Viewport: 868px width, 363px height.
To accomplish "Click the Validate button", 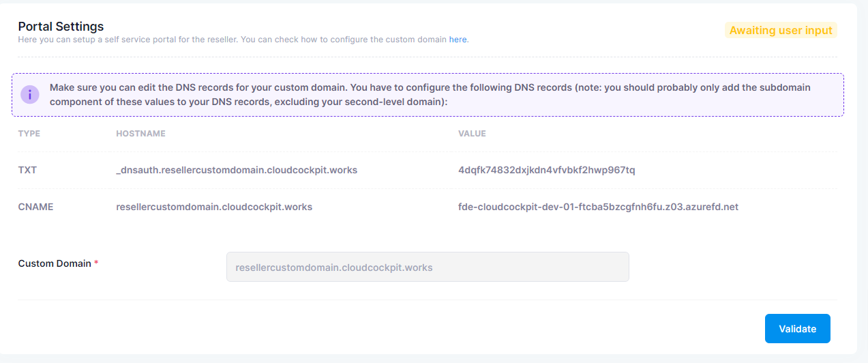I will pyautogui.click(x=797, y=329).
